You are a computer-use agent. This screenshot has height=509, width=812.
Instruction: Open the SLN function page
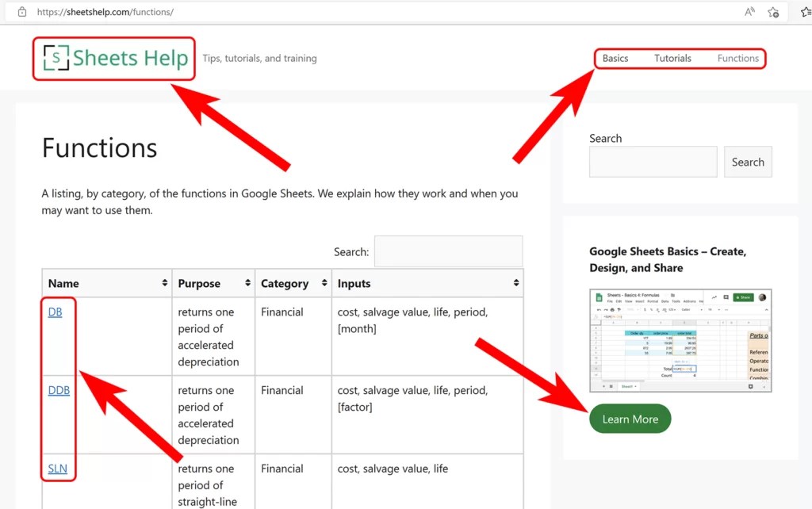coord(58,469)
